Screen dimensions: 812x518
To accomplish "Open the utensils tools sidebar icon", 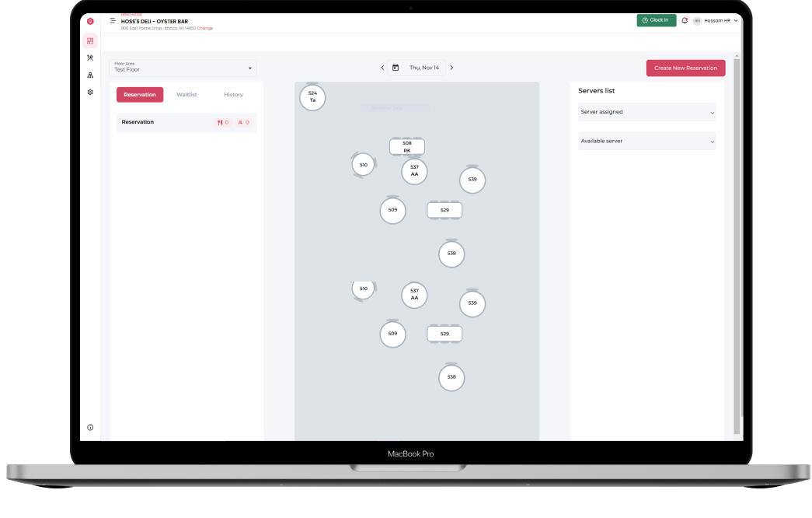I will click(91, 58).
